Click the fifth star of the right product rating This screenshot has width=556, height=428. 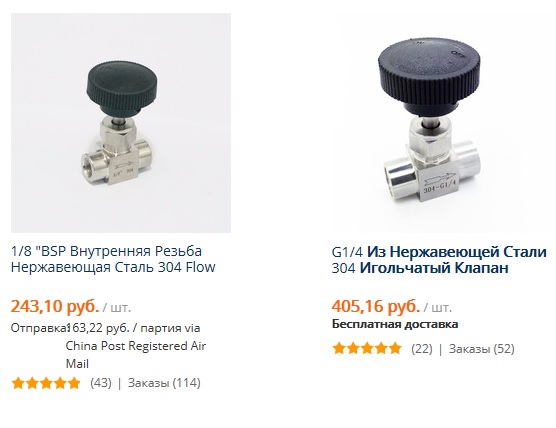point(395,349)
